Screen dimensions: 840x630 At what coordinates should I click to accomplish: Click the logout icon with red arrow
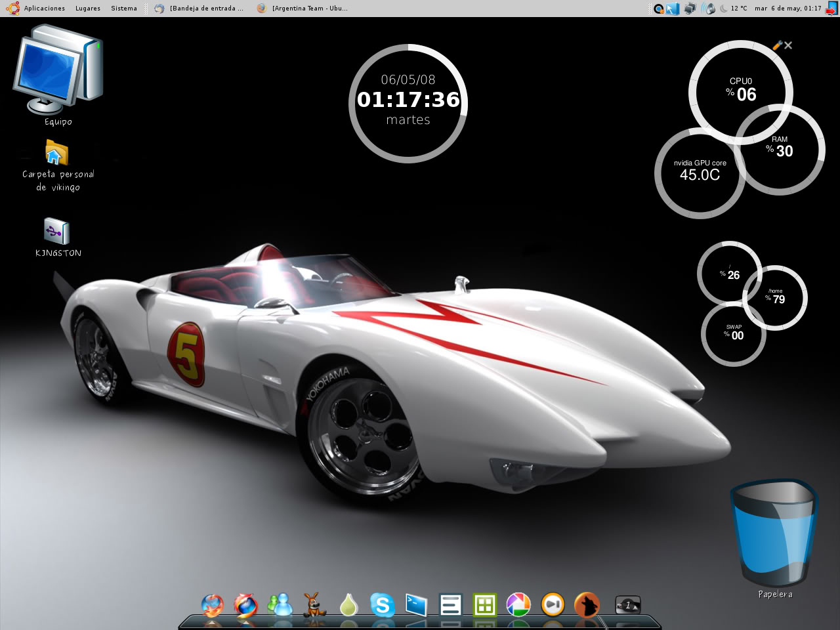[831, 9]
